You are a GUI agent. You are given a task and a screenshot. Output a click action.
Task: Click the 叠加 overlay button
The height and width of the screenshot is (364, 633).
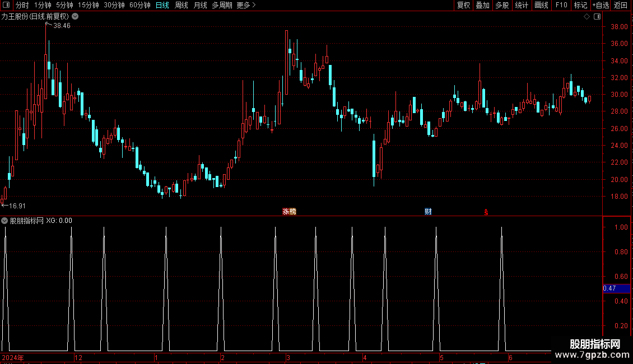click(x=482, y=5)
